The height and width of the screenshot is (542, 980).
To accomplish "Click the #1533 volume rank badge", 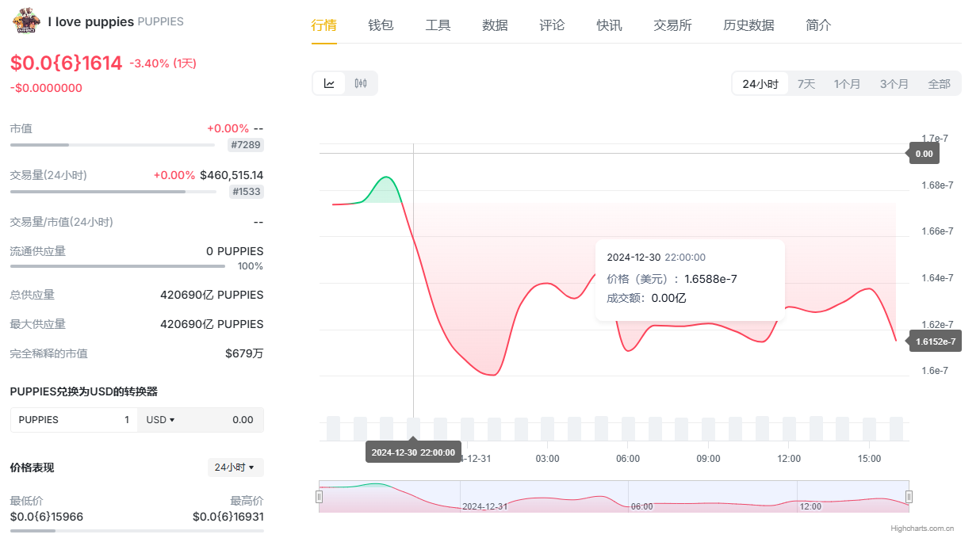I will point(246,192).
